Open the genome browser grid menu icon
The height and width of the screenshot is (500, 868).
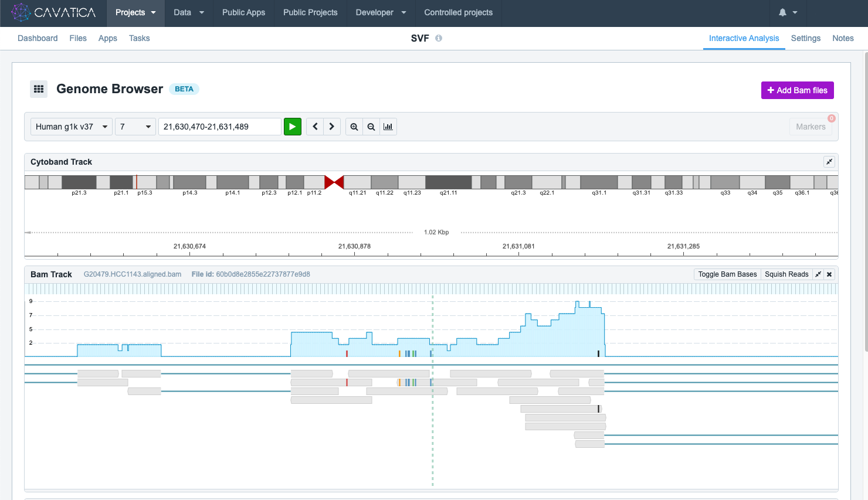pyautogui.click(x=39, y=89)
